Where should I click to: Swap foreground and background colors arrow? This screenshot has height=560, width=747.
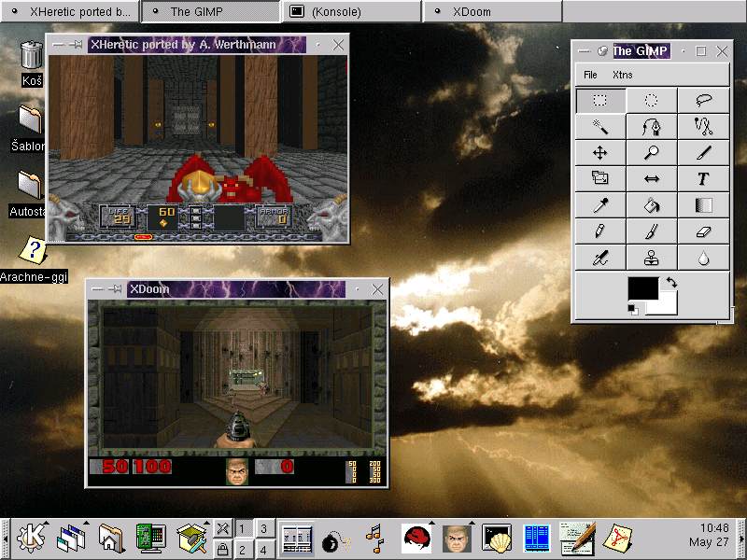(x=671, y=283)
